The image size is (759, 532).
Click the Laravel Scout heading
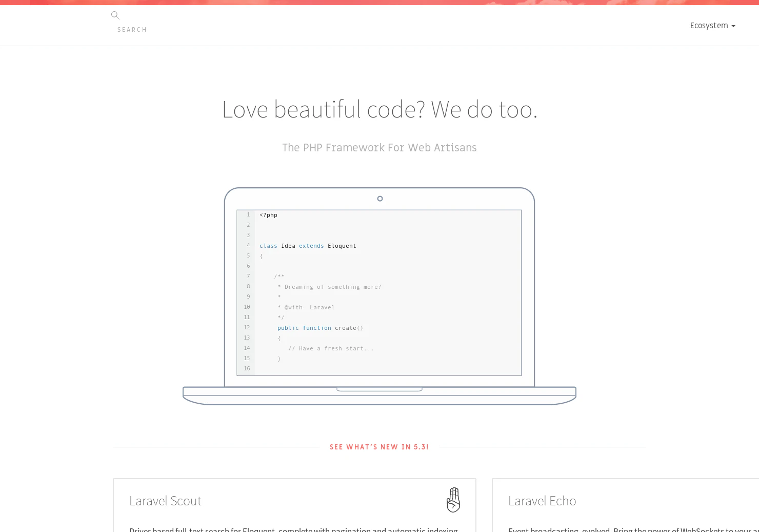[165, 501]
